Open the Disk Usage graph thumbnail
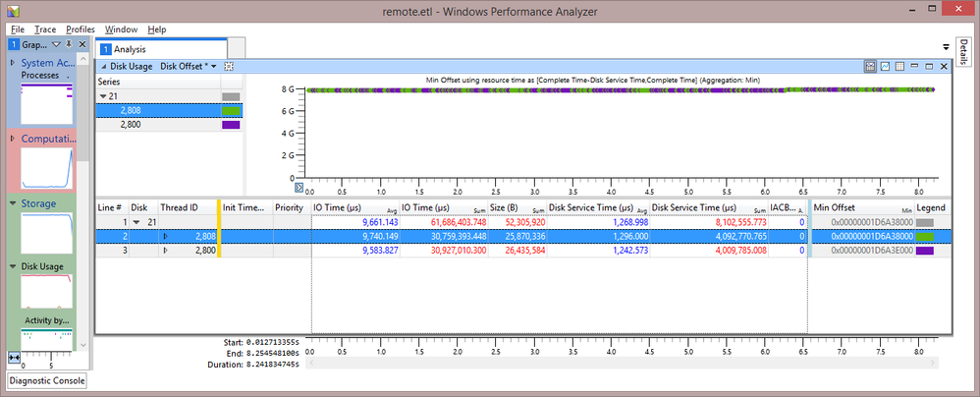This screenshot has height=397, width=980. click(x=47, y=292)
